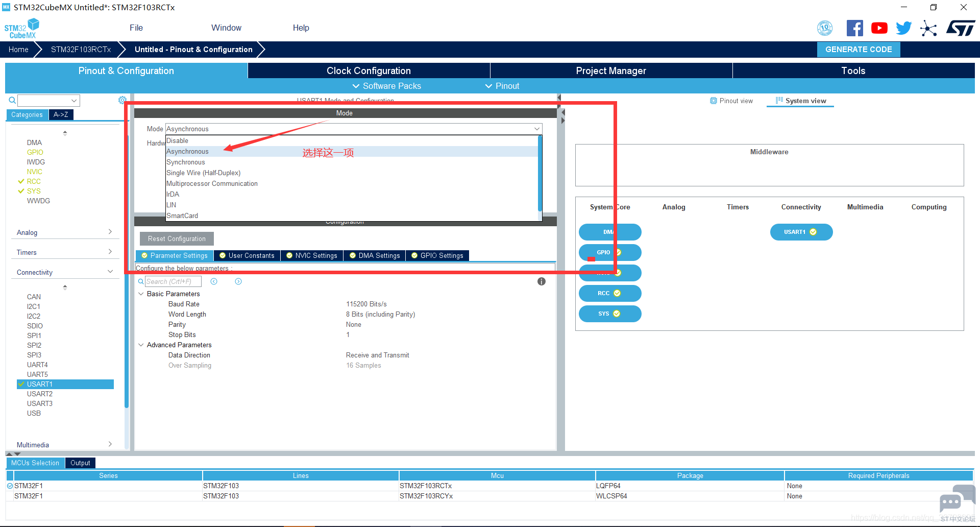Click the Mode dropdown list scrollbar
980x527 pixels.
540,173
